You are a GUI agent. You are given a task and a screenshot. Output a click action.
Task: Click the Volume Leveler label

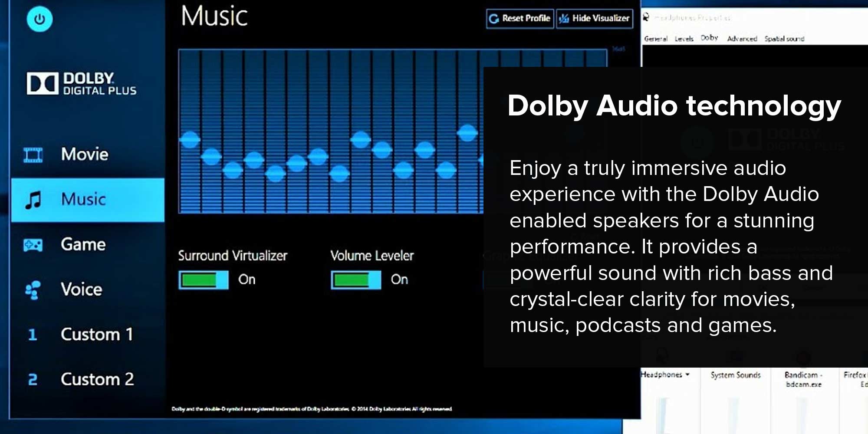[372, 255]
